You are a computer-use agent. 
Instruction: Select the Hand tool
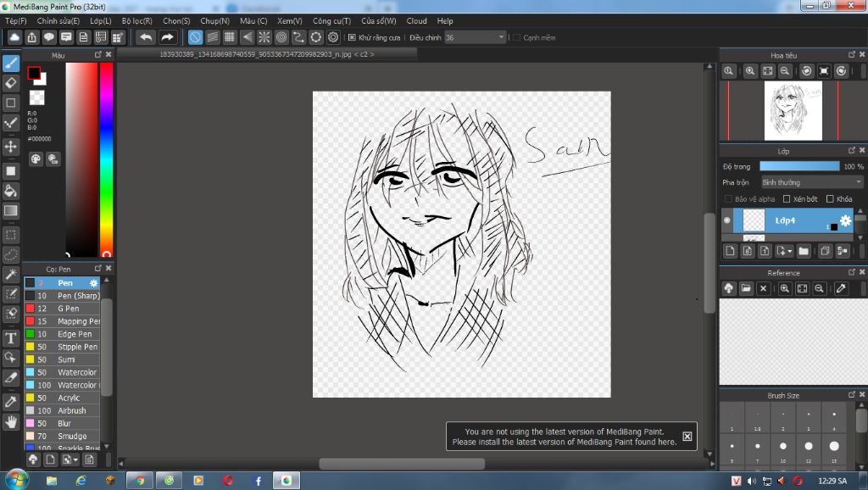pos(10,422)
